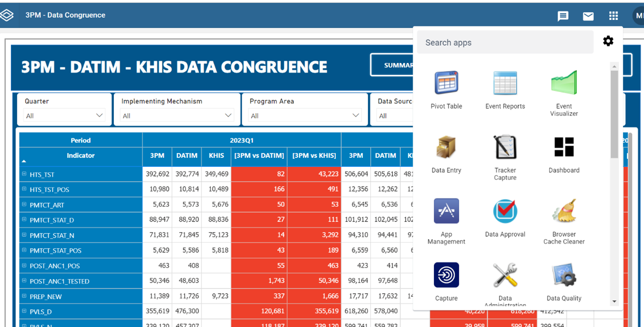The height and width of the screenshot is (327, 644).
Task: Toggle the apps grid menu icon
Action: (614, 16)
